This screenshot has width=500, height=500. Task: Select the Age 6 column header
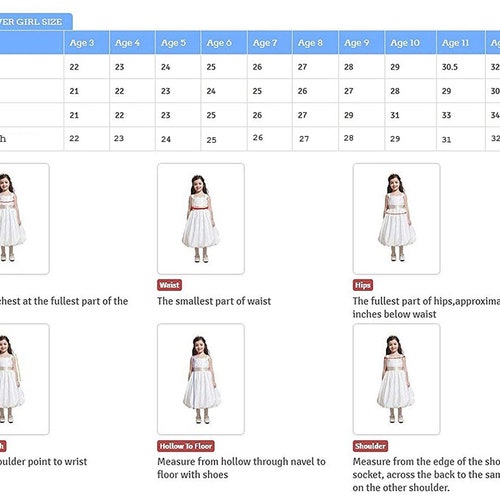224,43
